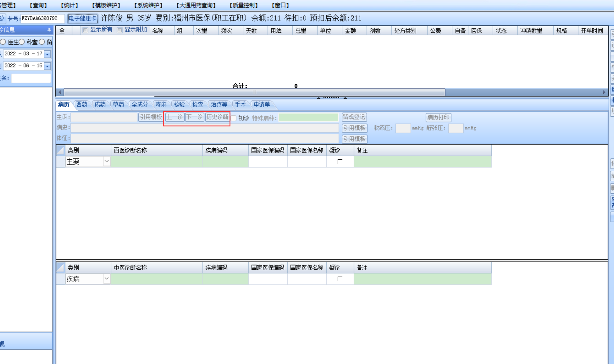The width and height of the screenshot is (614, 364).
Task: Expand the 主要 category dropdown
Action: [x=106, y=161]
